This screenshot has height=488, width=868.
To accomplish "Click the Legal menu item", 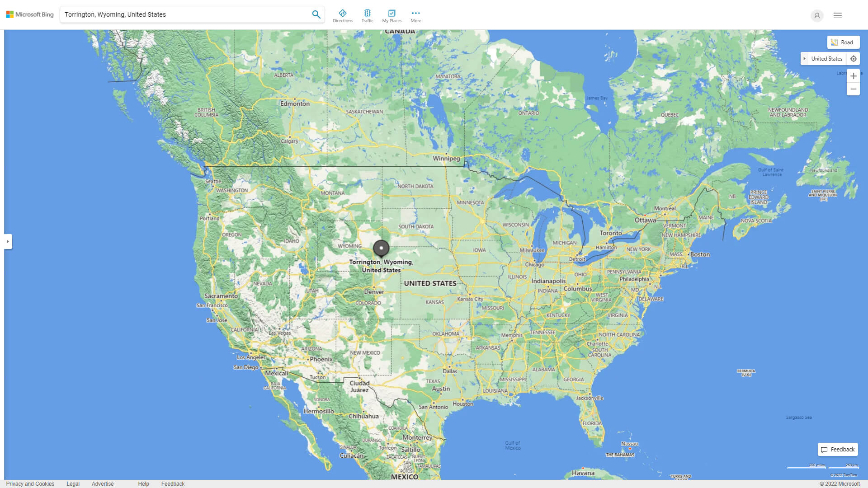I will pyautogui.click(x=72, y=484).
